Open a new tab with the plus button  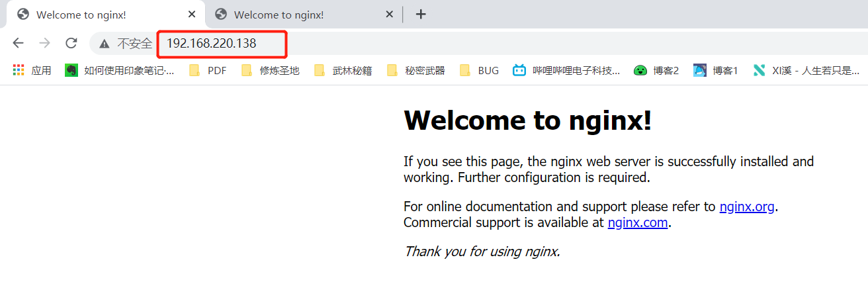tap(421, 15)
